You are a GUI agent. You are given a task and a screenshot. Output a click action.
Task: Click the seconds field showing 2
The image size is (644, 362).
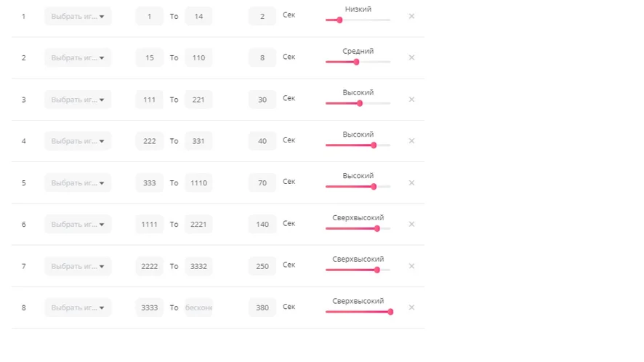pyautogui.click(x=262, y=16)
